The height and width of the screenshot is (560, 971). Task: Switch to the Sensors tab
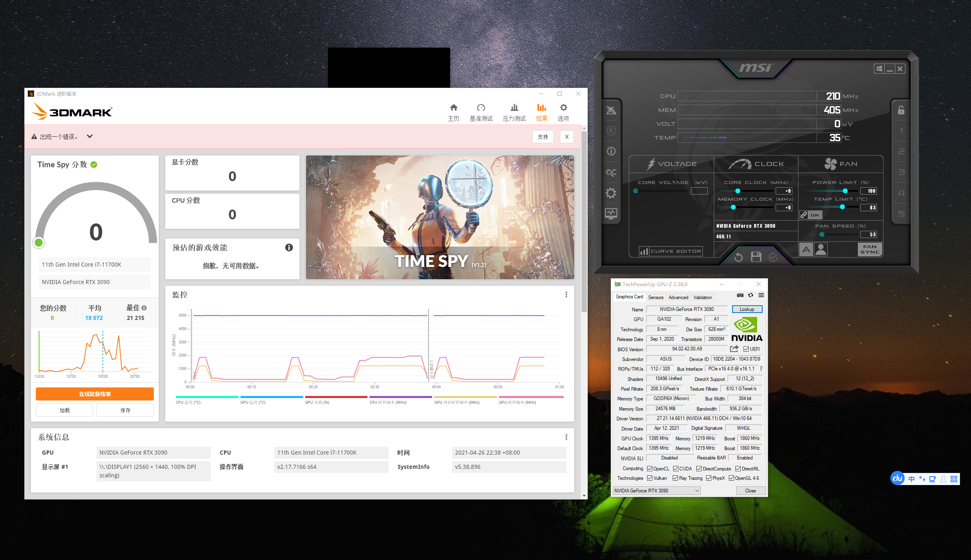pyautogui.click(x=656, y=297)
